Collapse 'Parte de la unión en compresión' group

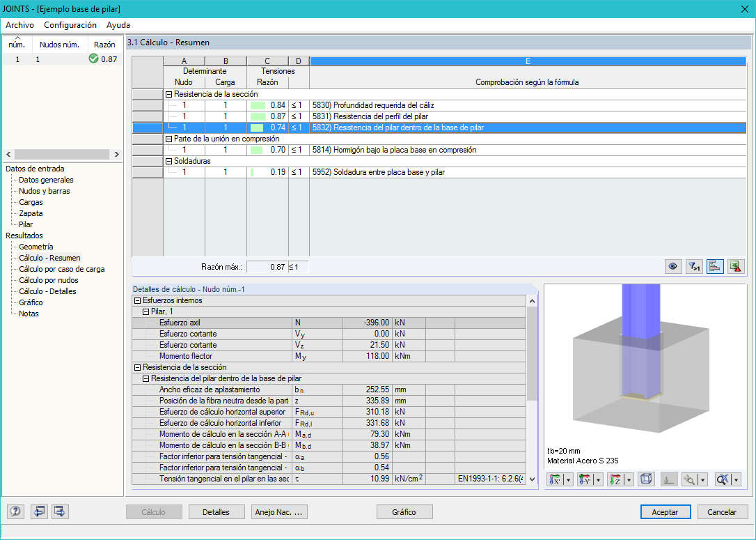tap(168, 139)
